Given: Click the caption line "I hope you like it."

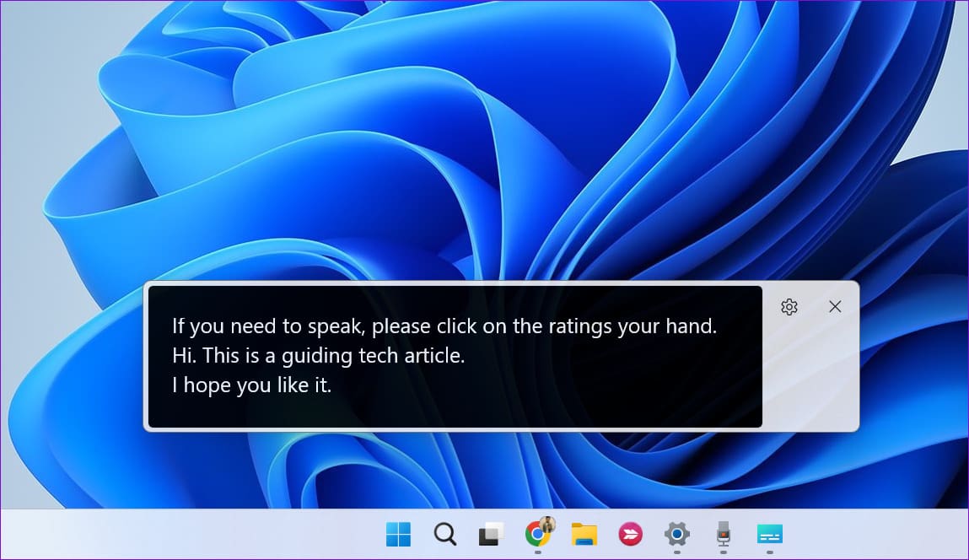Looking at the screenshot, I should 251,385.
